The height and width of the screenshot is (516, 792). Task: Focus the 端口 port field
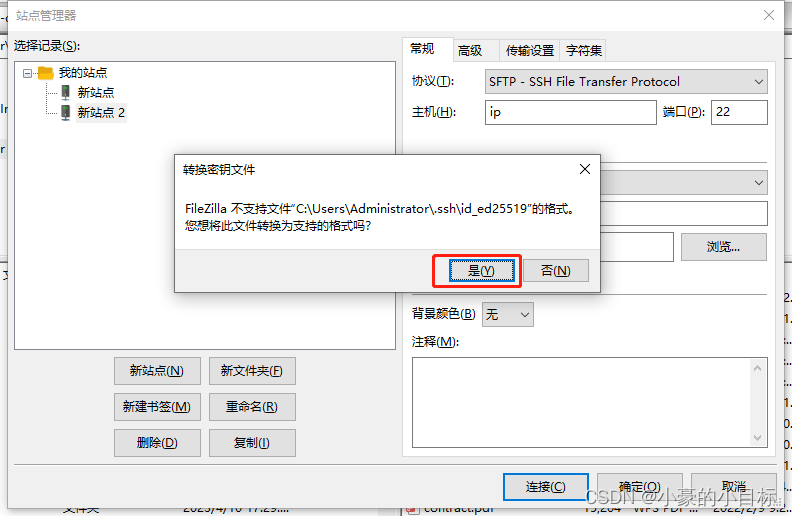coord(739,112)
